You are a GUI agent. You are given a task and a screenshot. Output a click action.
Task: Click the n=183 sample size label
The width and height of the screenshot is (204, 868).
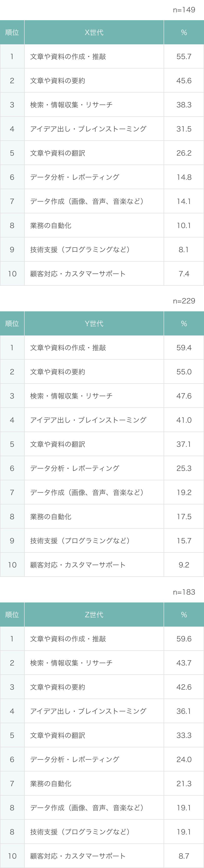184,592
